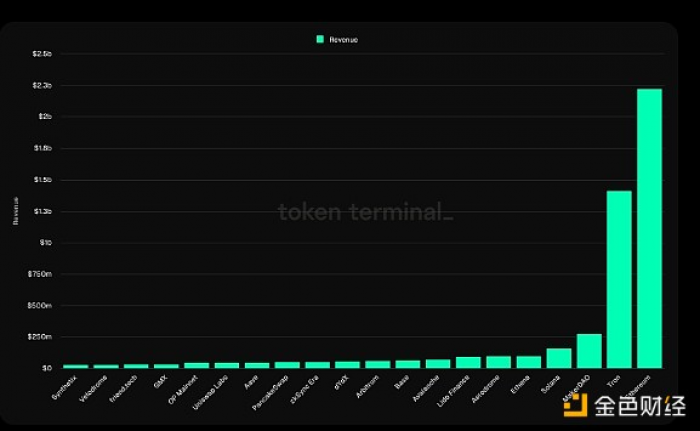Click the Revenue legend label

(x=343, y=40)
